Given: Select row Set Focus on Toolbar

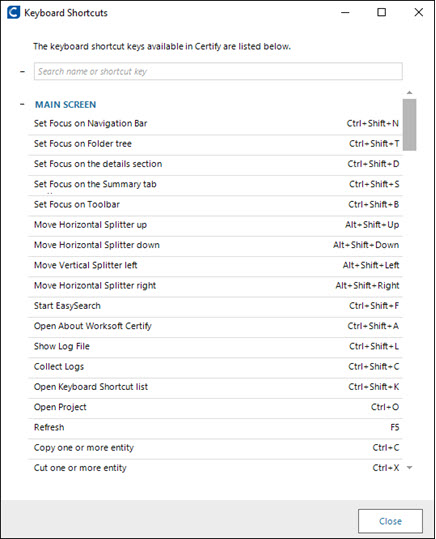Looking at the screenshot, I should click(x=215, y=205).
